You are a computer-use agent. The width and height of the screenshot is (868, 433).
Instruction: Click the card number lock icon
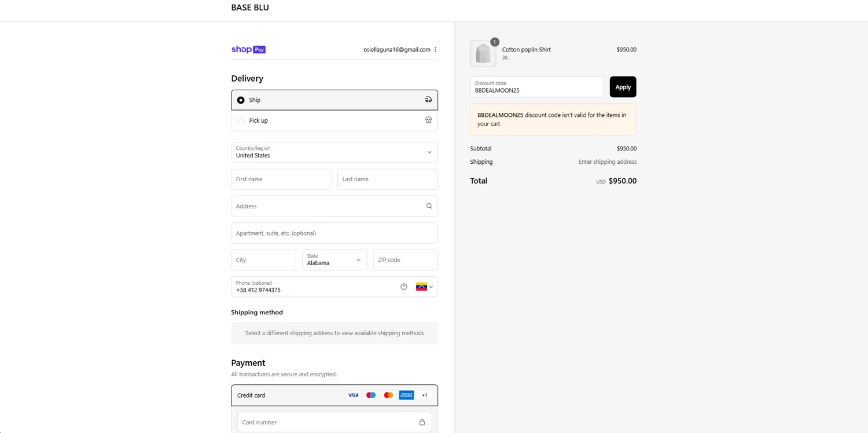click(x=422, y=422)
